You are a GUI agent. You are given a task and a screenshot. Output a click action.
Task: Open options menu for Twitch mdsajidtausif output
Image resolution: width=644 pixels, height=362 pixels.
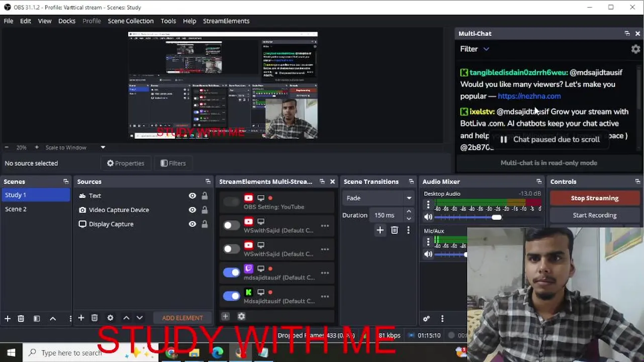click(x=325, y=273)
